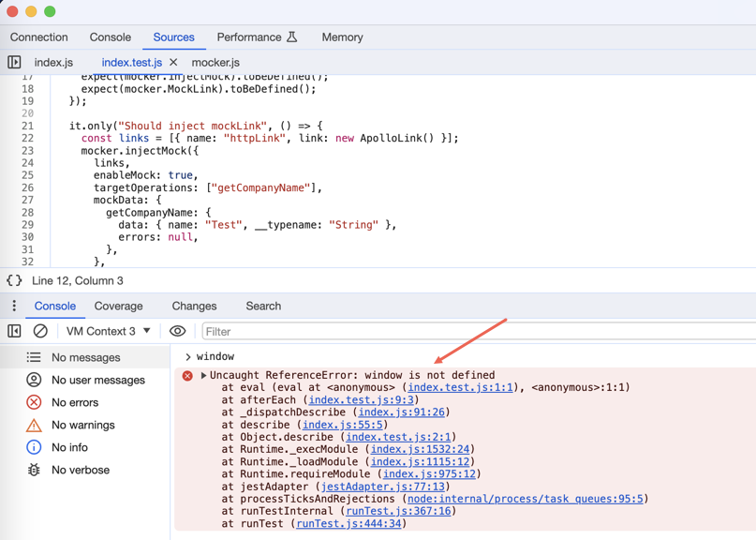Click line number 21 in the gutter
Screen dimensions: 756x540
[x=27, y=126]
